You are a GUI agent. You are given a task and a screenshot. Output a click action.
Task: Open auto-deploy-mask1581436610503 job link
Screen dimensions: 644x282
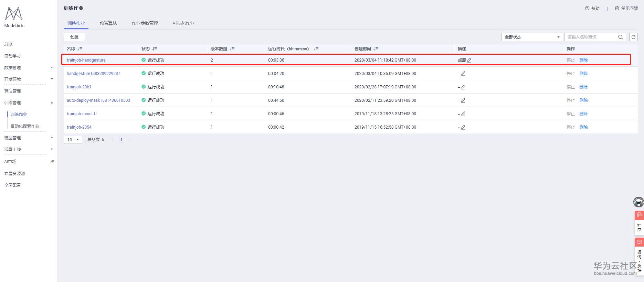[x=98, y=100]
